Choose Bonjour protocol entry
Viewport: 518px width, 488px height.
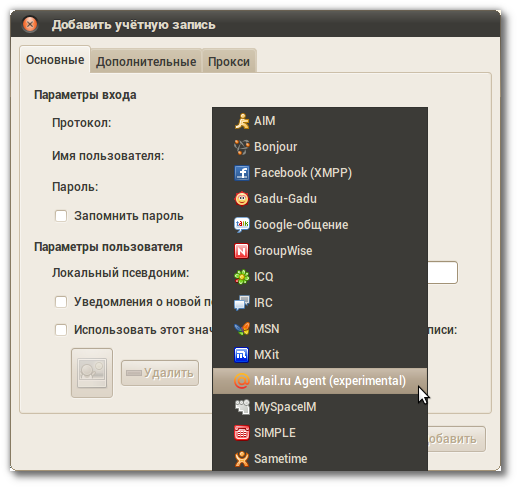tap(320, 147)
